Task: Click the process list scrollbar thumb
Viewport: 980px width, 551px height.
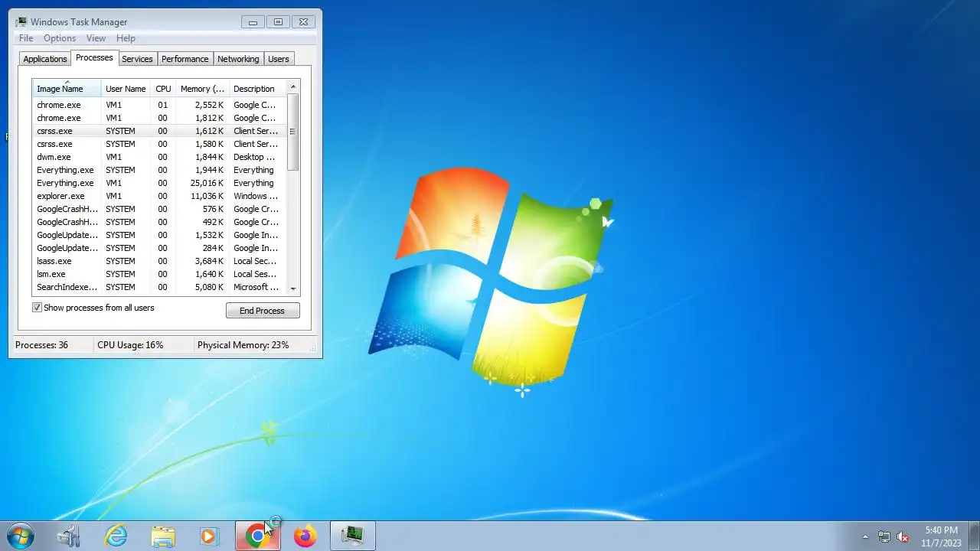Action: 292,132
